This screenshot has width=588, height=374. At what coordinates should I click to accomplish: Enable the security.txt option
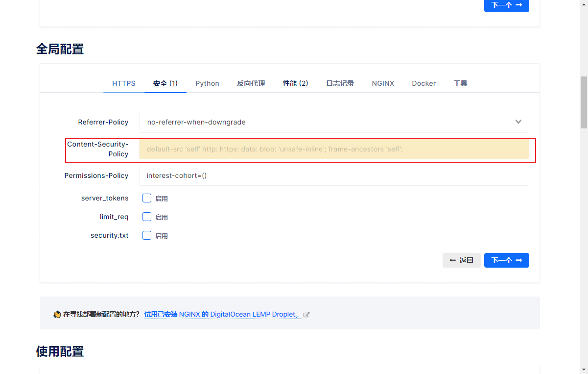pos(147,235)
